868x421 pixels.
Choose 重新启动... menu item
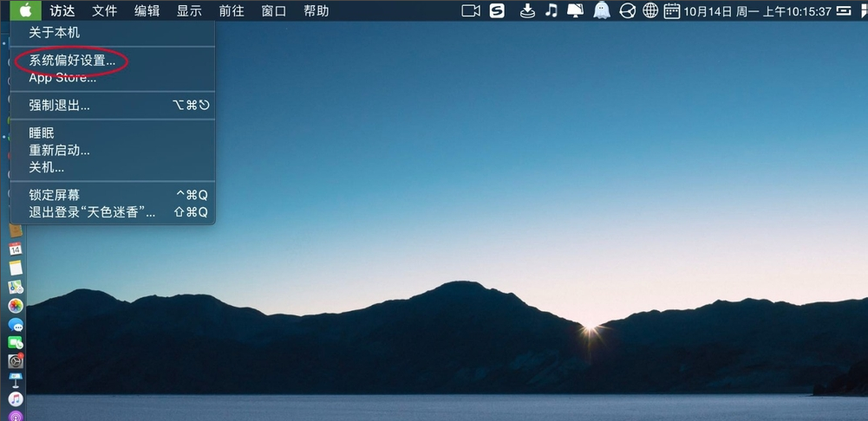(113, 150)
